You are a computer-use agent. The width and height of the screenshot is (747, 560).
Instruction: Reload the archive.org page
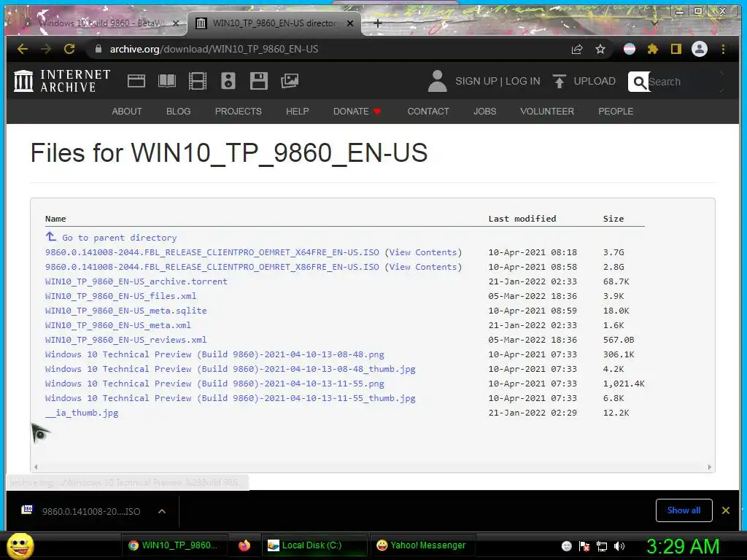coord(69,49)
